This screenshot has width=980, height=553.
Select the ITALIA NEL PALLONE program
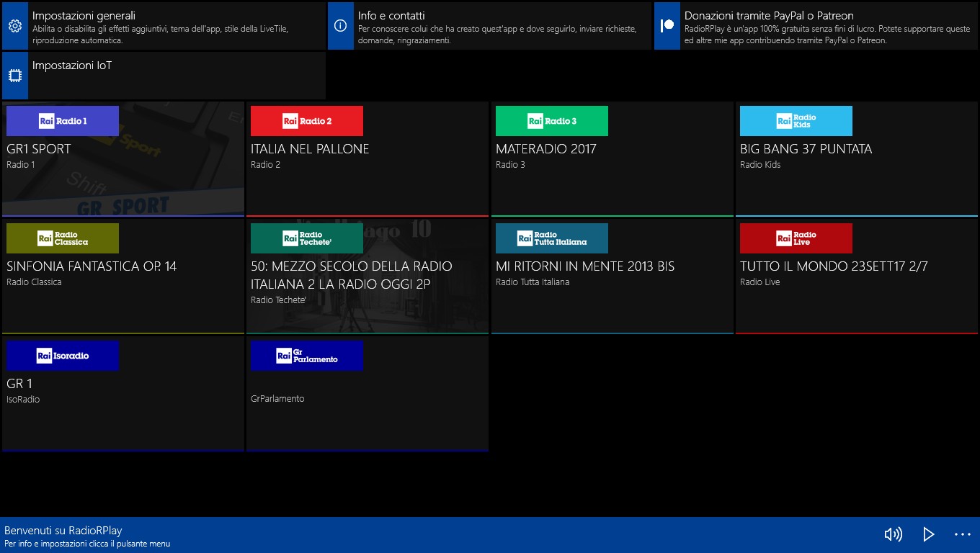[310, 149]
